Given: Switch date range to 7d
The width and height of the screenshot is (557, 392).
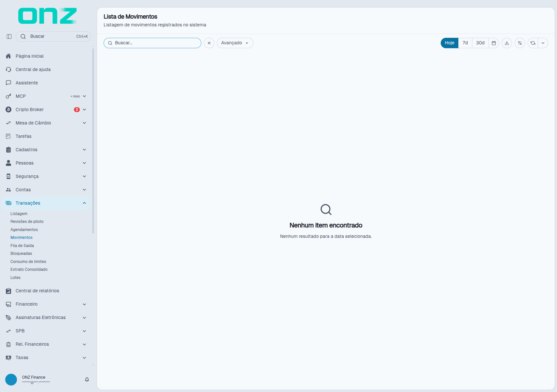Looking at the screenshot, I should coord(465,43).
